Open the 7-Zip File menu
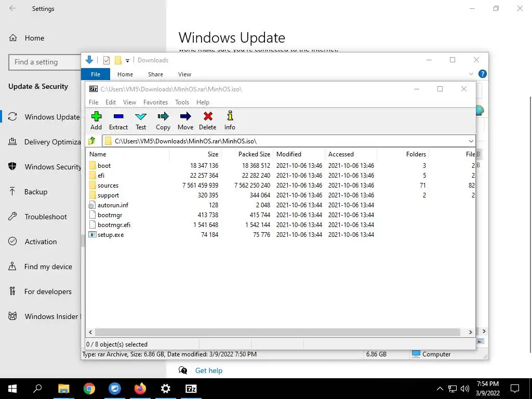The height and width of the screenshot is (399, 532). 94,102
